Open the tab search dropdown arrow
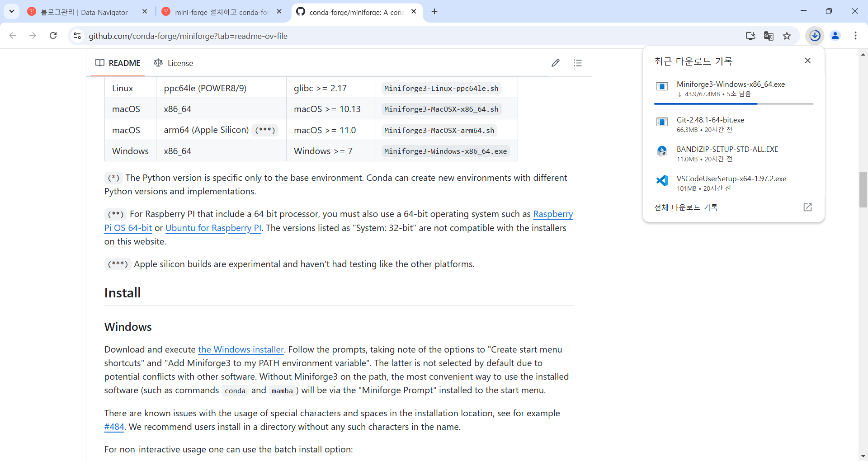Image resolution: width=868 pixels, height=461 pixels. (x=12, y=11)
